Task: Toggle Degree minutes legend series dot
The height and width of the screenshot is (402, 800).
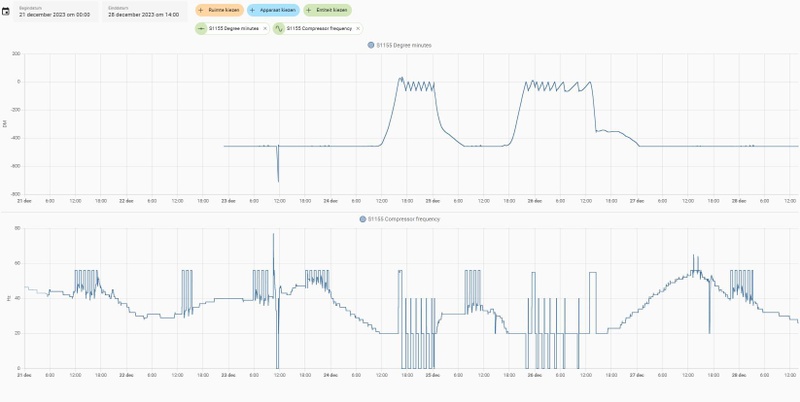Action: pos(371,45)
